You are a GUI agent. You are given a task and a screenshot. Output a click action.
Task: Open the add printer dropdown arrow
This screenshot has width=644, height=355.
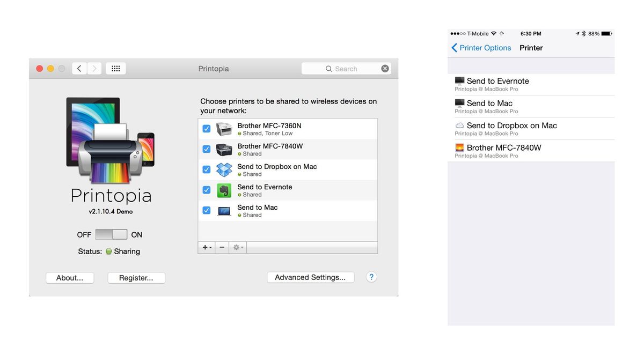point(209,247)
